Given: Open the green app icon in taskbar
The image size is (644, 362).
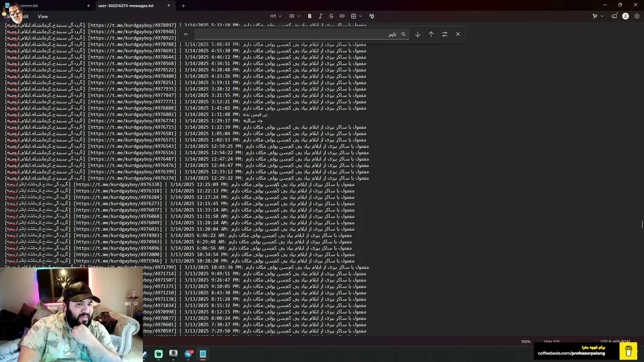Looking at the screenshot, I should [158, 353].
